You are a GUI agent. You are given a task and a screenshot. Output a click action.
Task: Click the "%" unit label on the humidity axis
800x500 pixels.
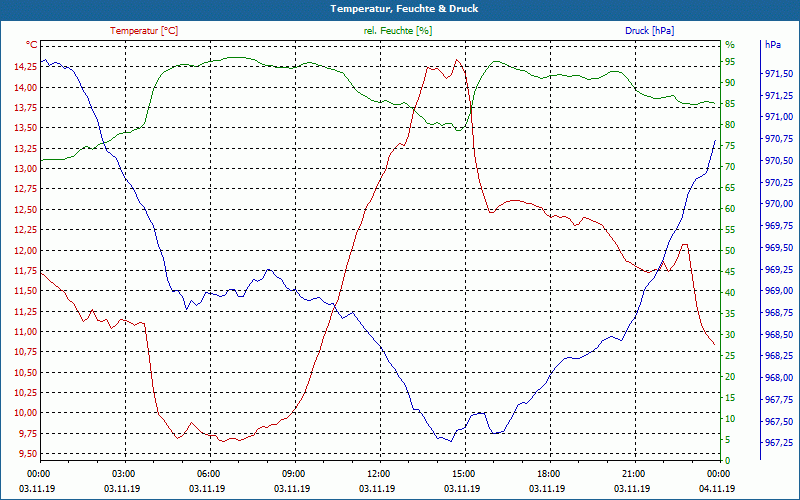[x=730, y=45]
